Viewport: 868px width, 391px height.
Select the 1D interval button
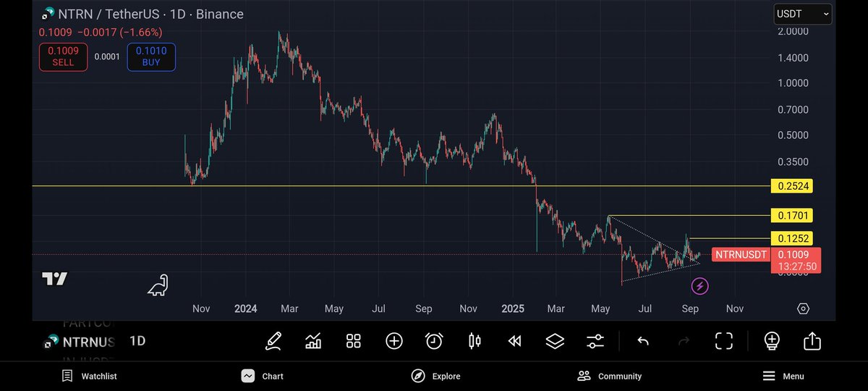coord(137,340)
